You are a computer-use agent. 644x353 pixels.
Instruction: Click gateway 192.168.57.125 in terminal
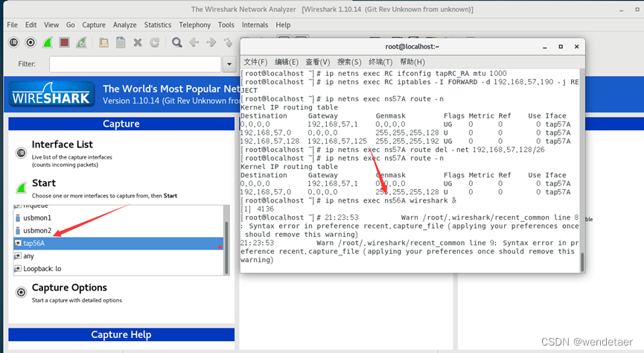(x=337, y=141)
